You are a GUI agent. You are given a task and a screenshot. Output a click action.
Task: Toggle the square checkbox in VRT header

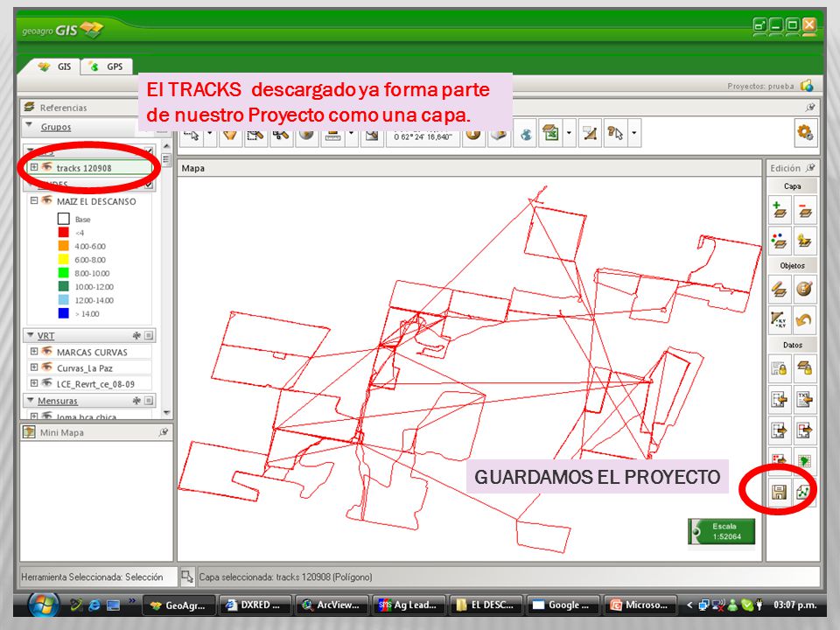pyautogui.click(x=149, y=335)
